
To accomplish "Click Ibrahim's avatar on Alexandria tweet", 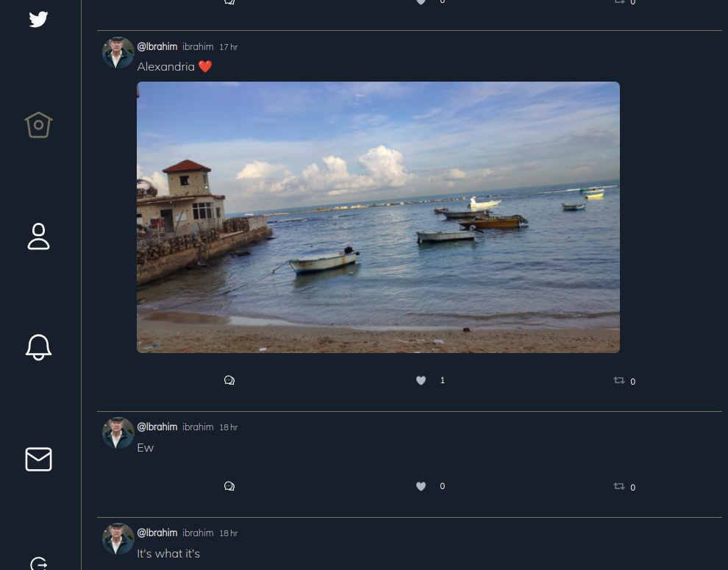I will (118, 53).
